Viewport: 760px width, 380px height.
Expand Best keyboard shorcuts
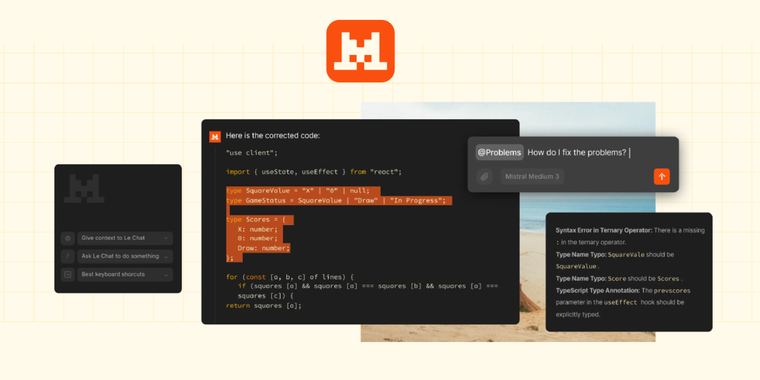[125, 274]
